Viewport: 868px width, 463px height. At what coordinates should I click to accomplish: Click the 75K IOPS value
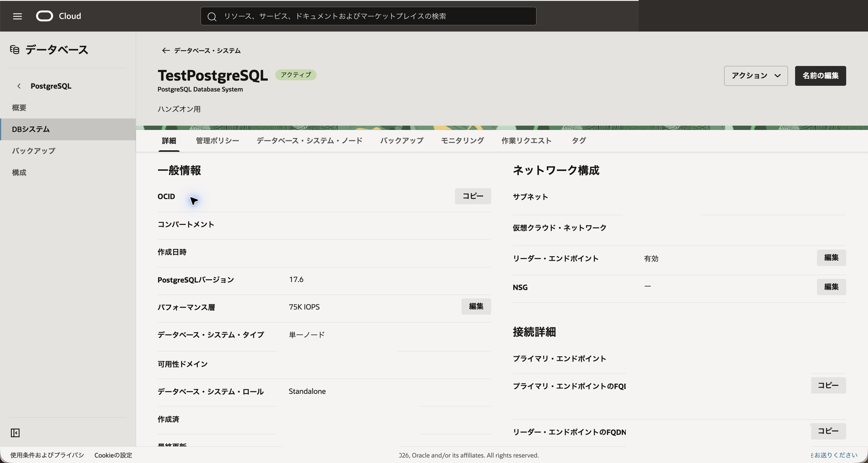pos(304,307)
